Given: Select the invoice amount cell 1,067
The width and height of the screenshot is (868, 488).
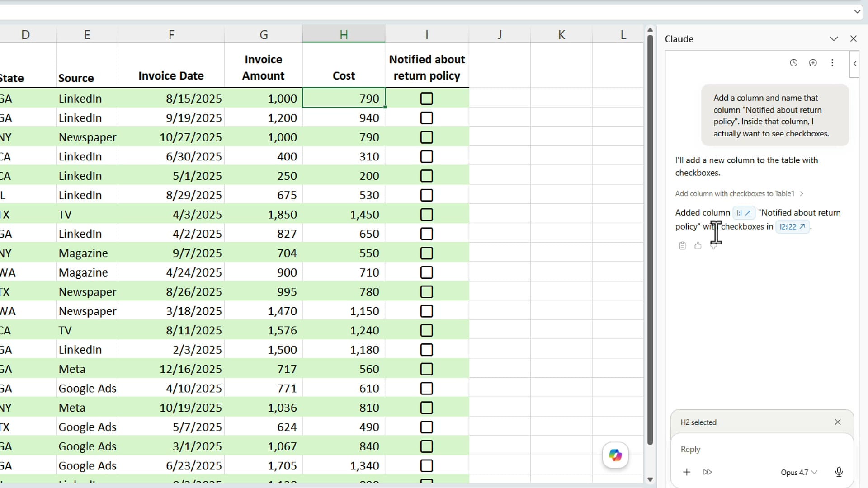Looking at the screenshot, I should [264, 446].
